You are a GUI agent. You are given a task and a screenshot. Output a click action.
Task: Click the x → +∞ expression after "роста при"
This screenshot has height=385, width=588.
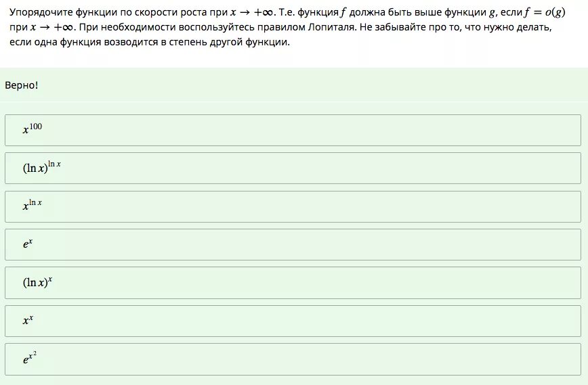point(251,12)
